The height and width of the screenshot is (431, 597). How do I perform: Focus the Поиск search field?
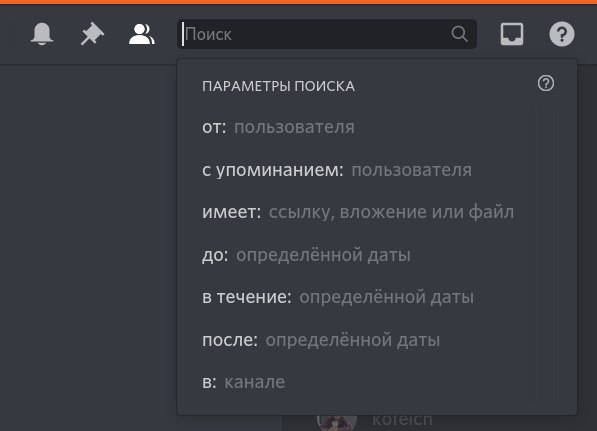coord(327,34)
